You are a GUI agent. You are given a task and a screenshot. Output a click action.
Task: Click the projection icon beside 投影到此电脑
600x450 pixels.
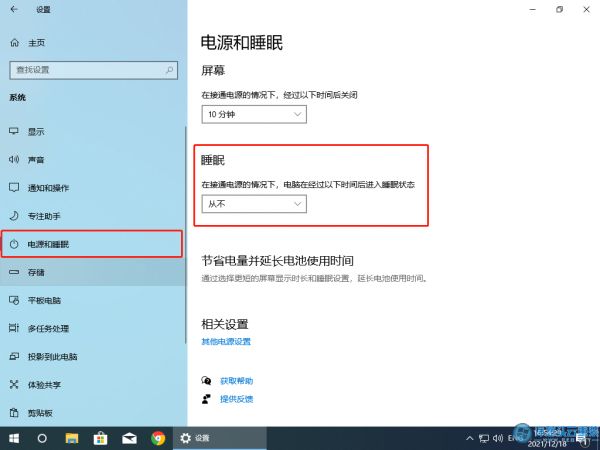click(14, 356)
